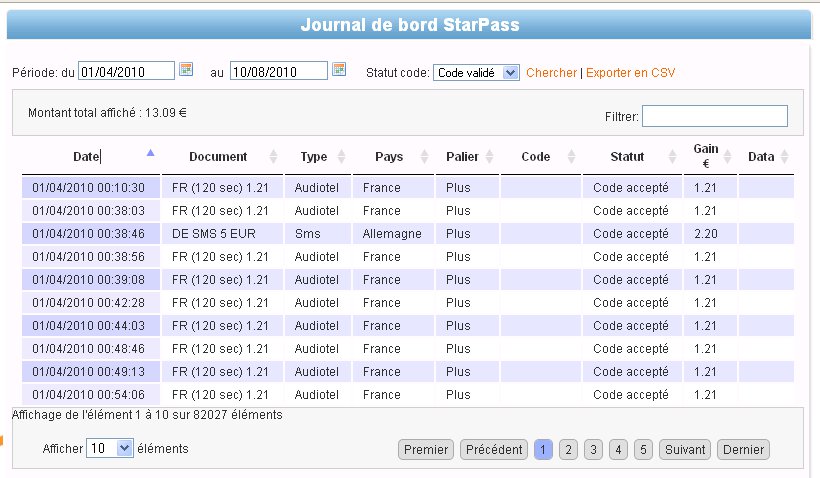This screenshot has width=820, height=478.
Task: Click Audiotel in the 00:10:30 row
Action: pyautogui.click(x=316, y=187)
